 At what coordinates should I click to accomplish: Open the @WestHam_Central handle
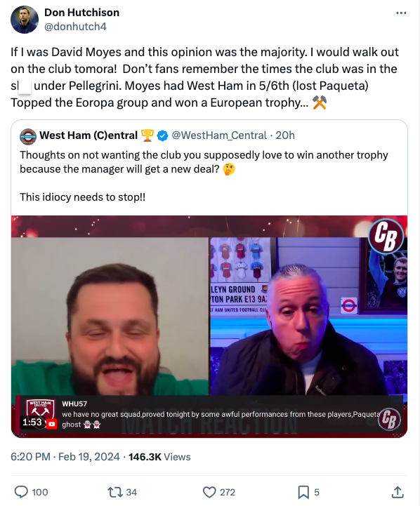[219, 135]
